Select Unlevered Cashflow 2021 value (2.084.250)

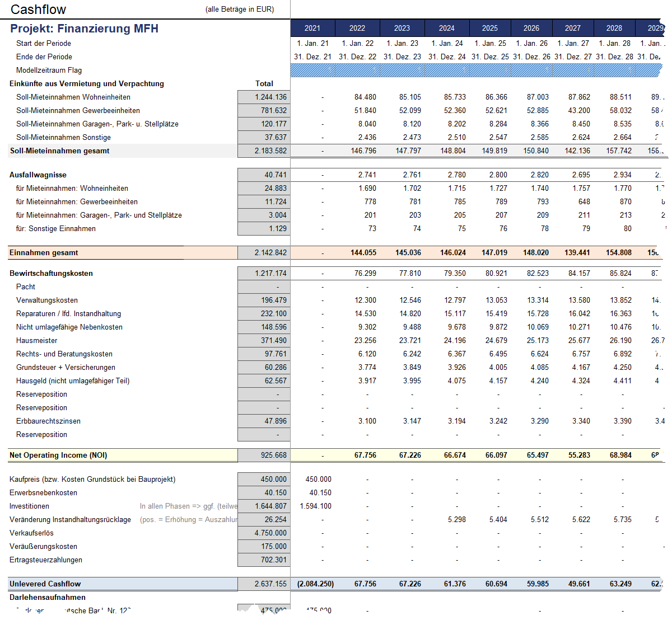pos(316,584)
